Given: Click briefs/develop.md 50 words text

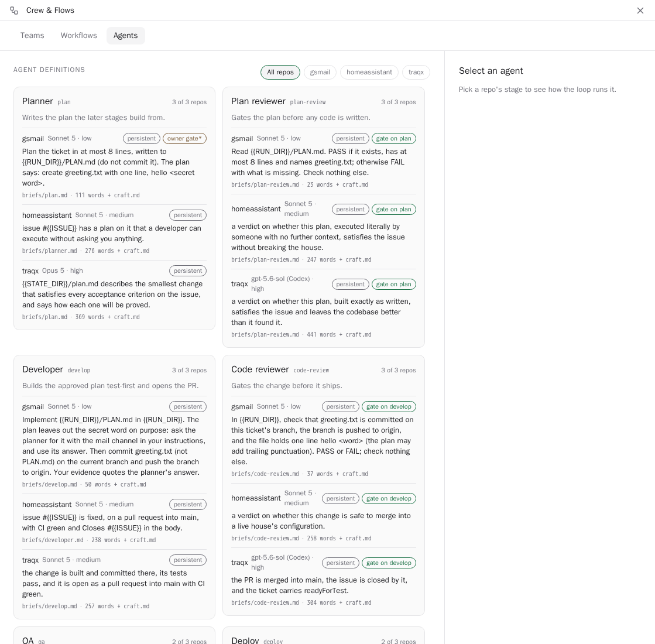Looking at the screenshot, I should coord(84,484).
